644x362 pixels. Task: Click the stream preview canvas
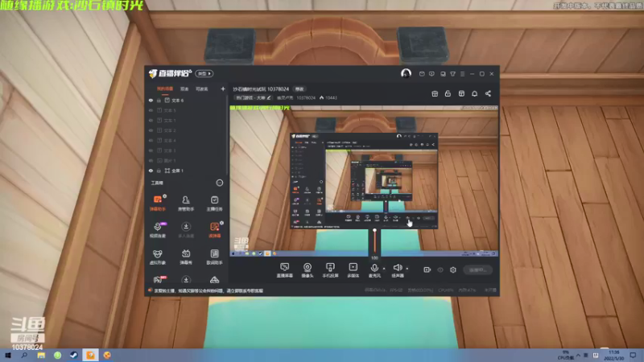click(364, 181)
